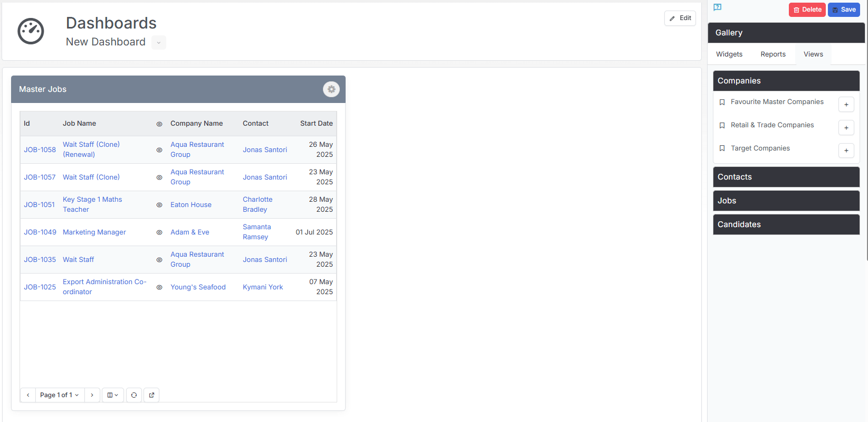Screen dimensions: 868x422
Task: Add Favourite Master Companies view
Action: tap(846, 105)
